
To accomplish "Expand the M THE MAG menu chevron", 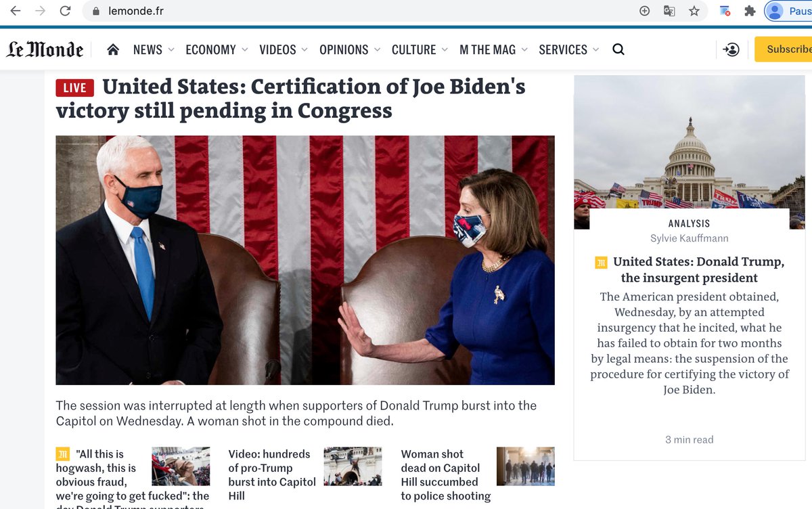I will [524, 49].
